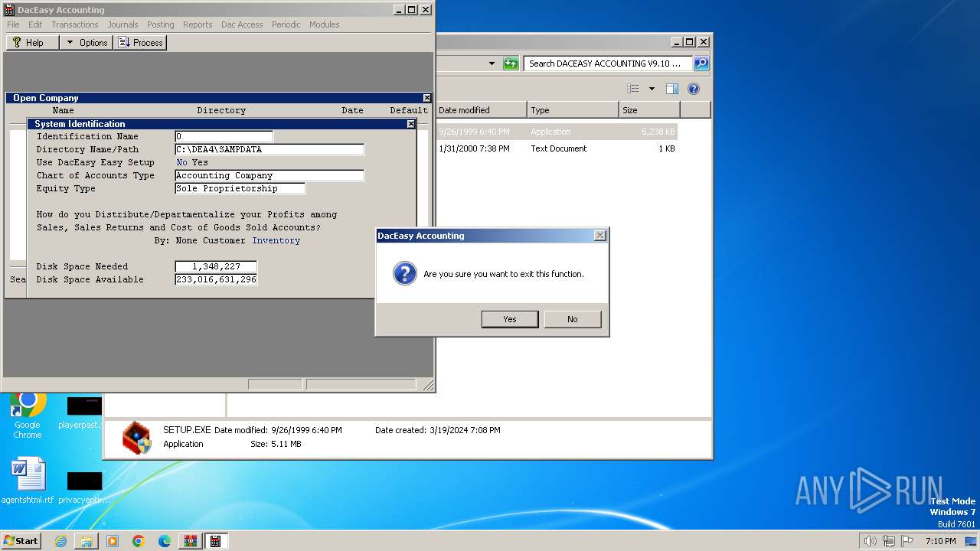Image resolution: width=980 pixels, height=551 pixels.
Task: Open Windows Media Player from the taskbar
Action: [x=113, y=541]
